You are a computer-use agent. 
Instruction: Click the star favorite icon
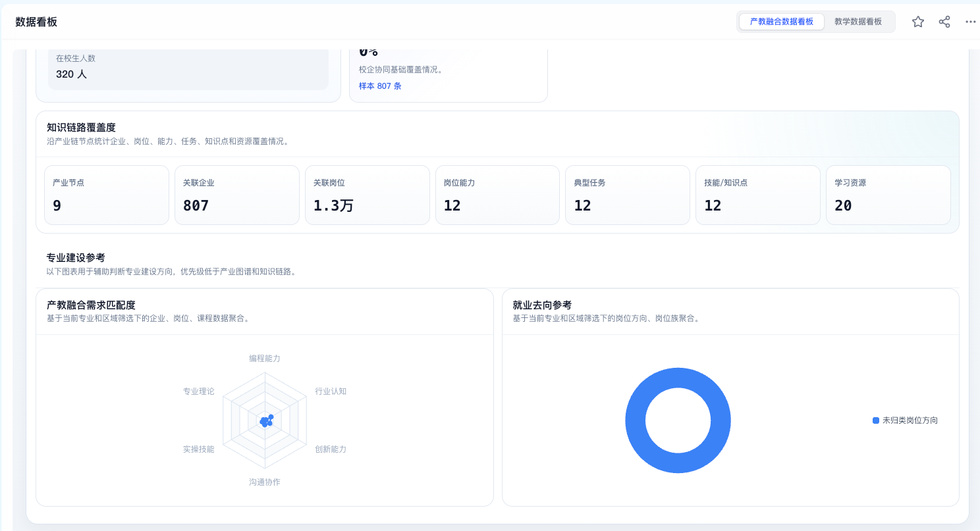coord(918,22)
